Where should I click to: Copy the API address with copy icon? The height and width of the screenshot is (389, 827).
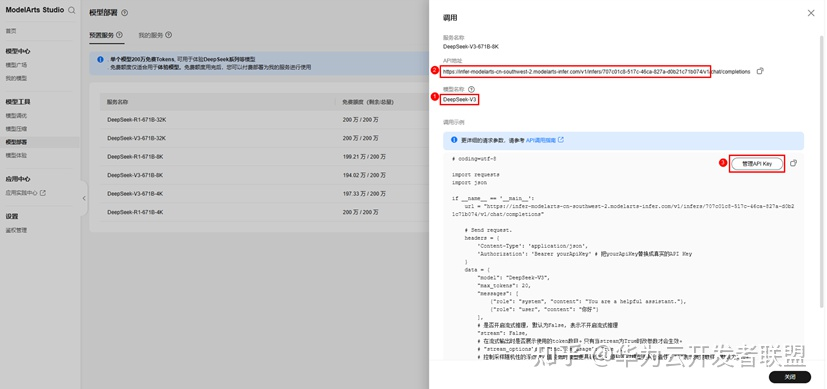[x=760, y=71]
